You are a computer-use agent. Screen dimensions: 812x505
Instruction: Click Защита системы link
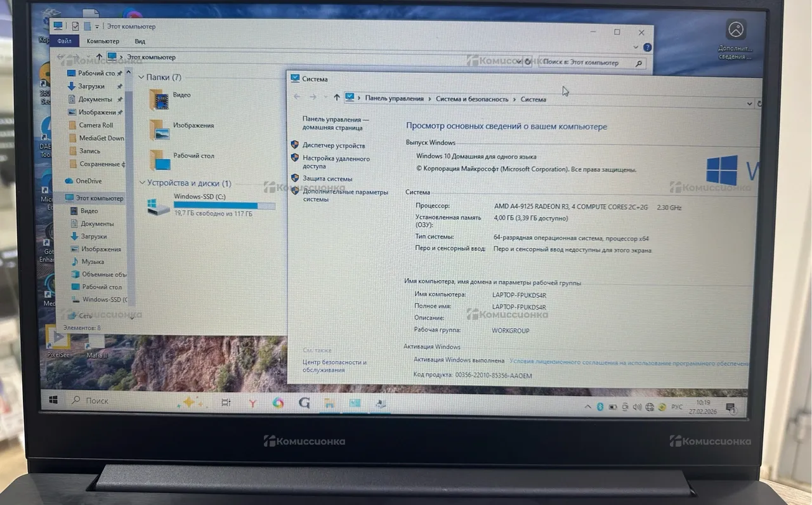pos(327,178)
